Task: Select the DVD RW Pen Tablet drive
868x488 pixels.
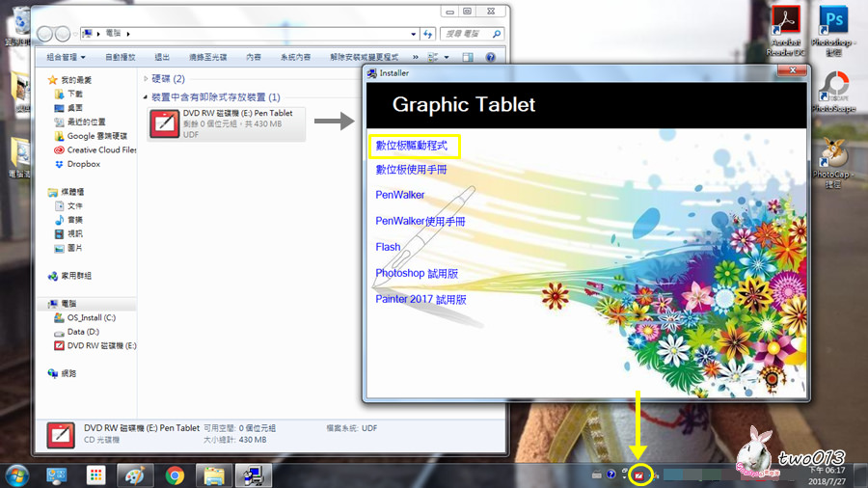Action: coord(227,124)
